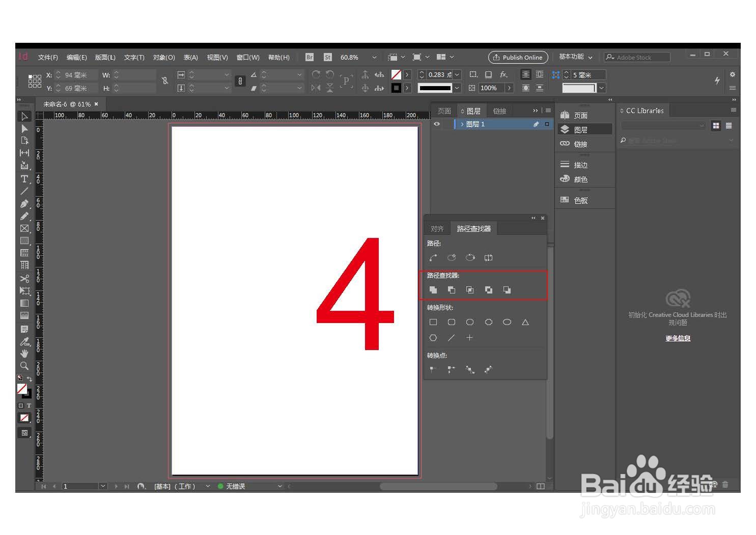Apply the Subtract pathfinder operation
The height and width of the screenshot is (535, 756).
pyautogui.click(x=452, y=289)
